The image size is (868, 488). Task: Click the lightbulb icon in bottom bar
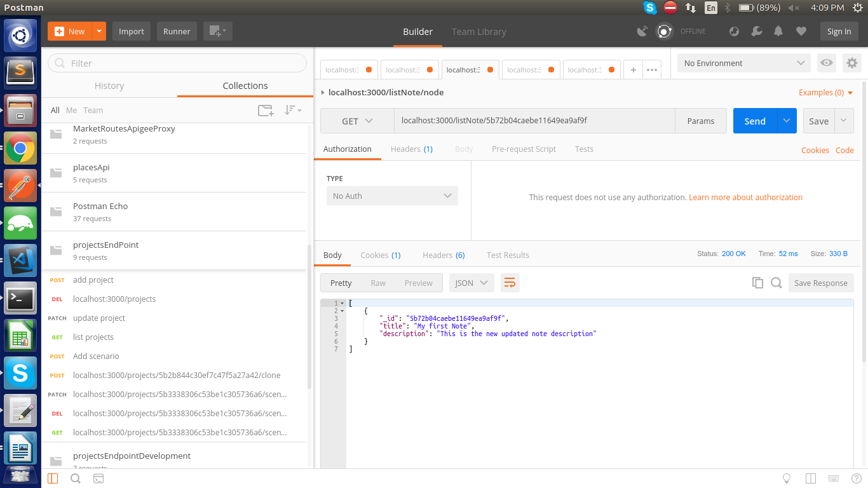(x=786, y=478)
